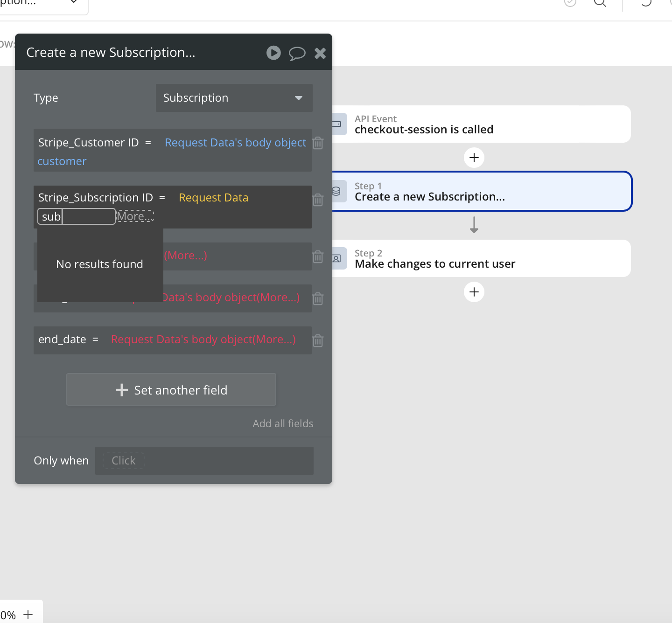The image size is (672, 623).
Task: Delete the Stripe_Customer ID field via trash icon
Action: coord(318,143)
